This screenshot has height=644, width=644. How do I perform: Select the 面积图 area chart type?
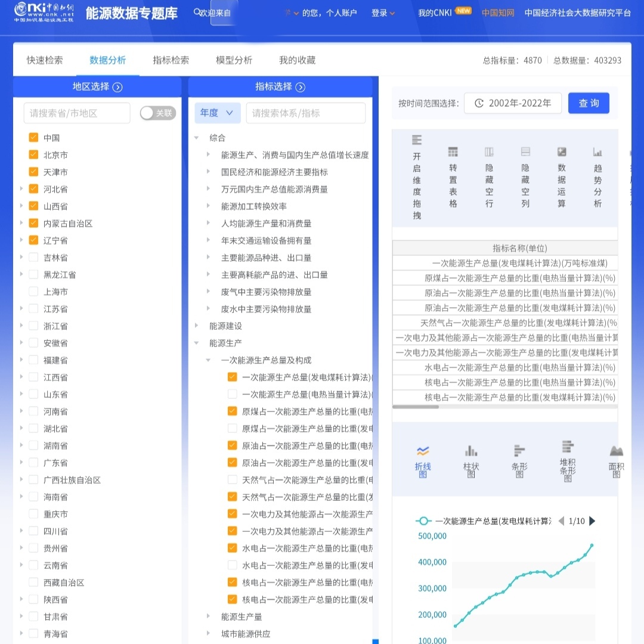click(x=616, y=459)
